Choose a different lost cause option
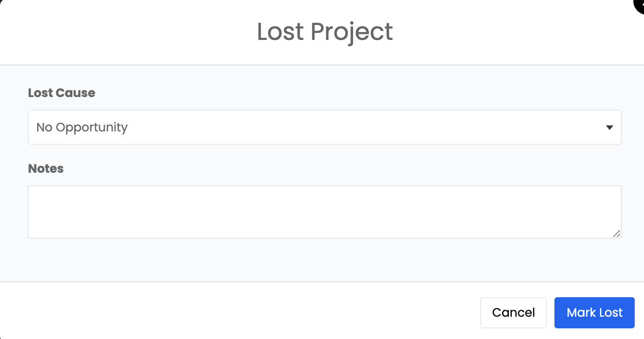This screenshot has width=644, height=339. (324, 127)
